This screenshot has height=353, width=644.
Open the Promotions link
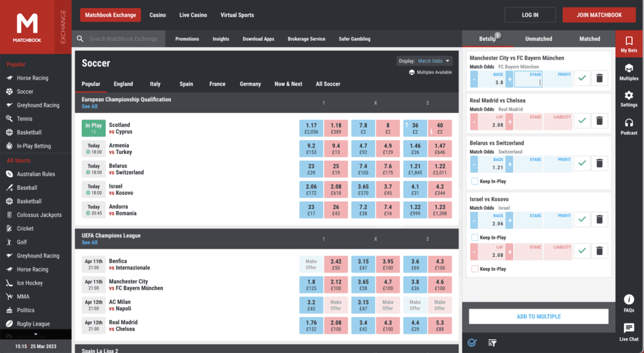(x=187, y=39)
